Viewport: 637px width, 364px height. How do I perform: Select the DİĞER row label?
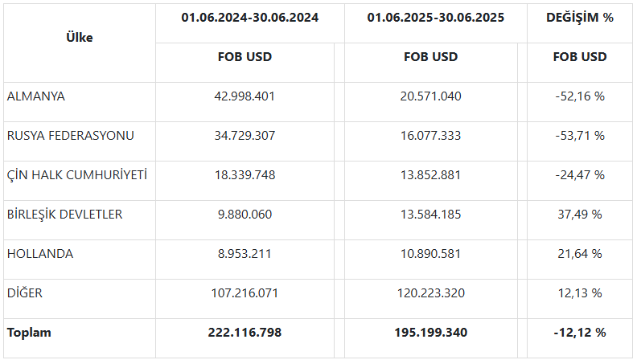[x=24, y=292]
